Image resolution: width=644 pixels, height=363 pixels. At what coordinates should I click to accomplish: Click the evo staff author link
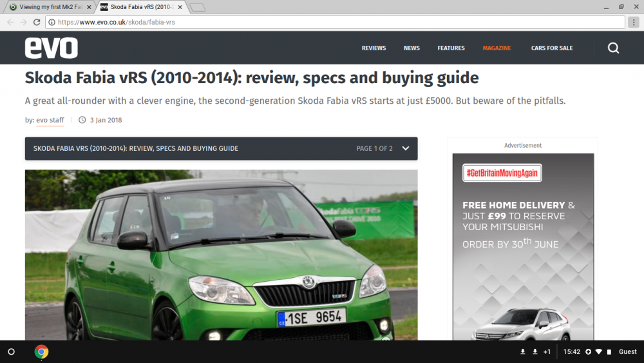50,120
